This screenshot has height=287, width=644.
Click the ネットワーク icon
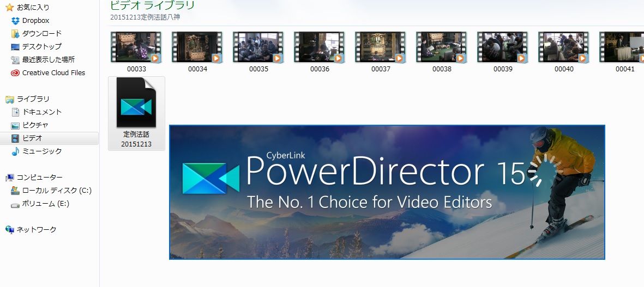click(9, 230)
